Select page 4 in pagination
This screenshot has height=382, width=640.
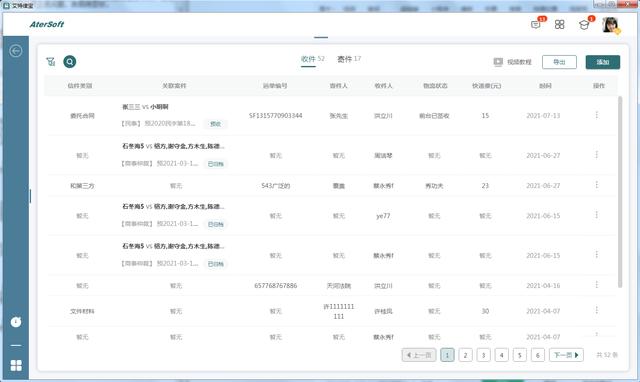tap(502, 355)
